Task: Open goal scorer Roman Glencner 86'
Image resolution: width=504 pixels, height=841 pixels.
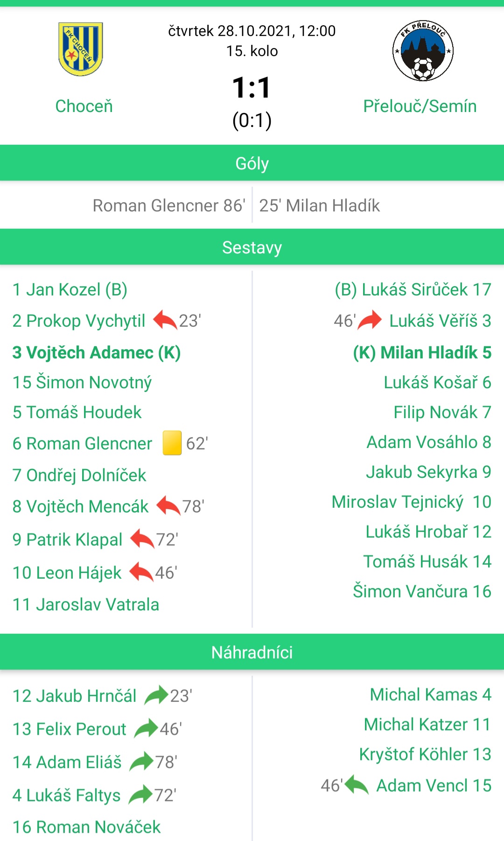Action: [x=169, y=205]
